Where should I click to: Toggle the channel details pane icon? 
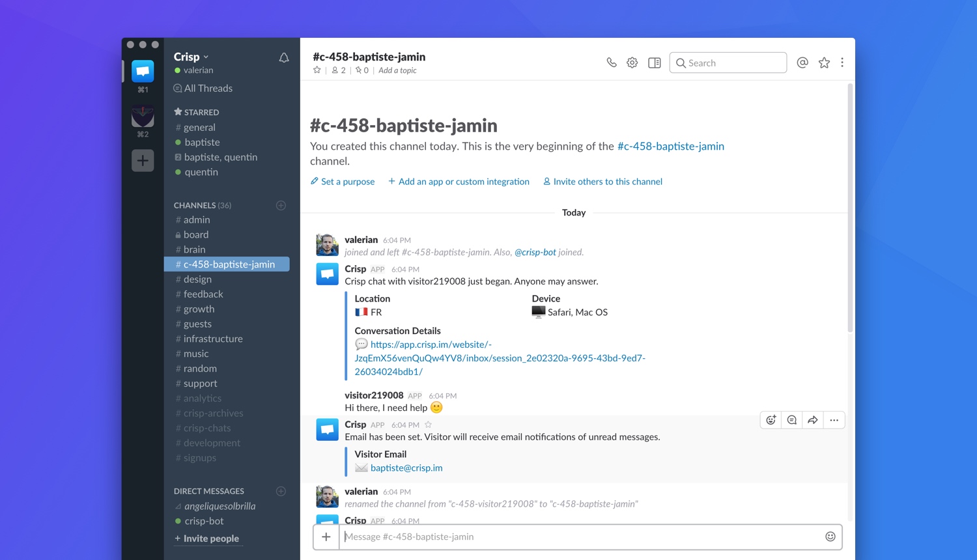tap(655, 63)
